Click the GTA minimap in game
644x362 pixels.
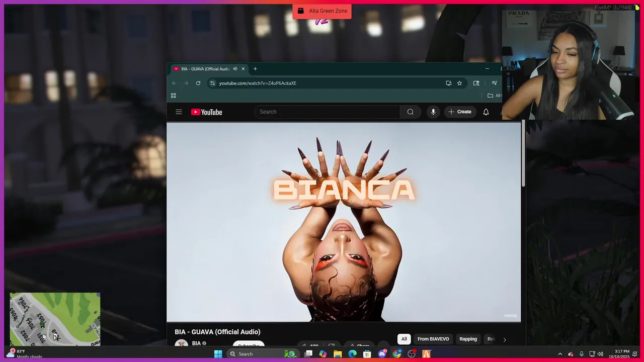(55, 319)
